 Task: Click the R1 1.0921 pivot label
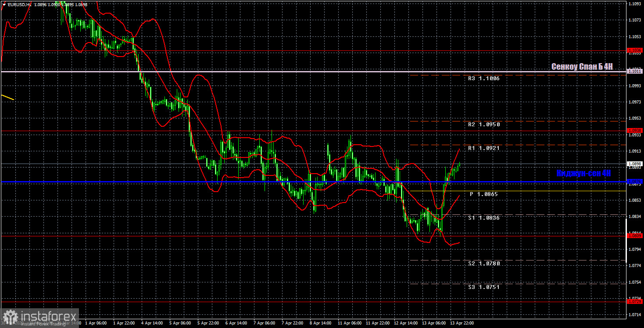coord(483,148)
